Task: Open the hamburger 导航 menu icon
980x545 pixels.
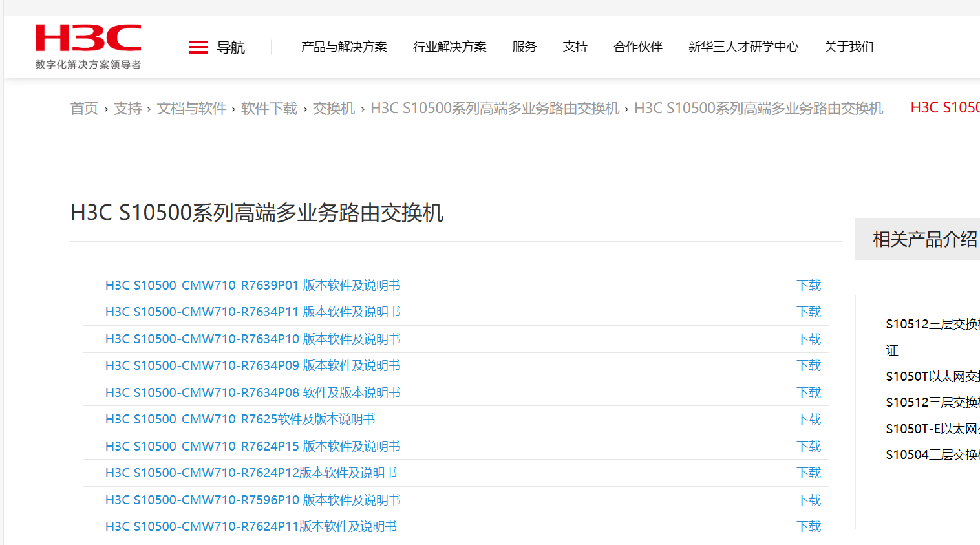Action: coord(198,47)
